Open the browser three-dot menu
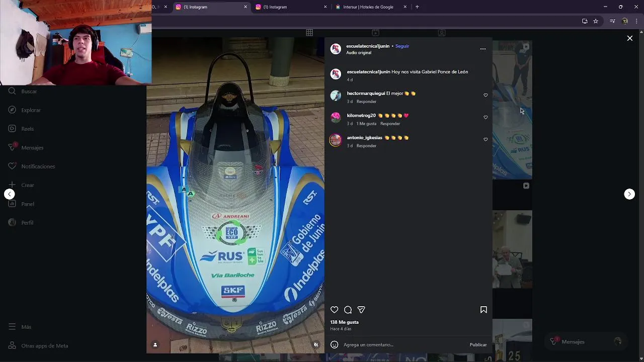 [637, 21]
